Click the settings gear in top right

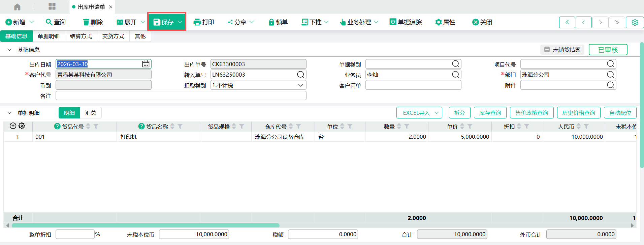point(635,22)
